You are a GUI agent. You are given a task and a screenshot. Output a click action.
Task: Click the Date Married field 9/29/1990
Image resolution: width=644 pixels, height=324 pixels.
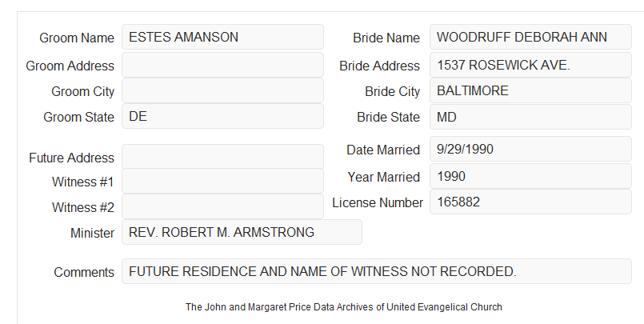coord(530,149)
